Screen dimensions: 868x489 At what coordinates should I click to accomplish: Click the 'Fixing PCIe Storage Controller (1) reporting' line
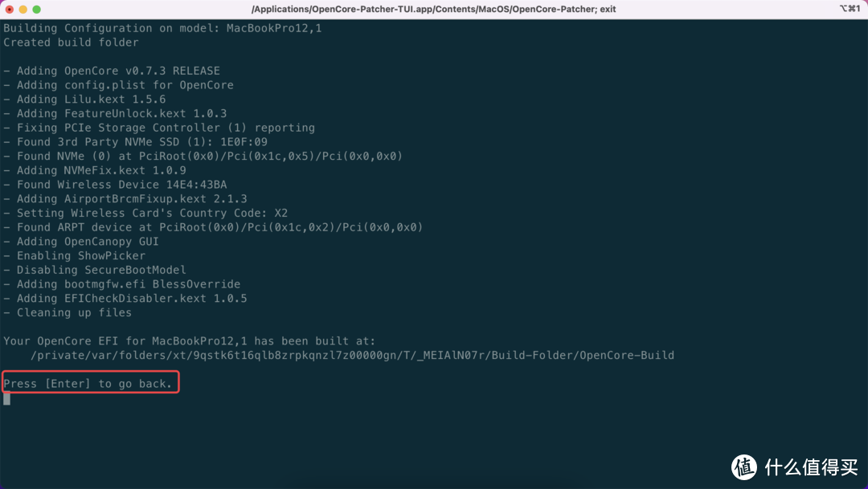(x=159, y=128)
